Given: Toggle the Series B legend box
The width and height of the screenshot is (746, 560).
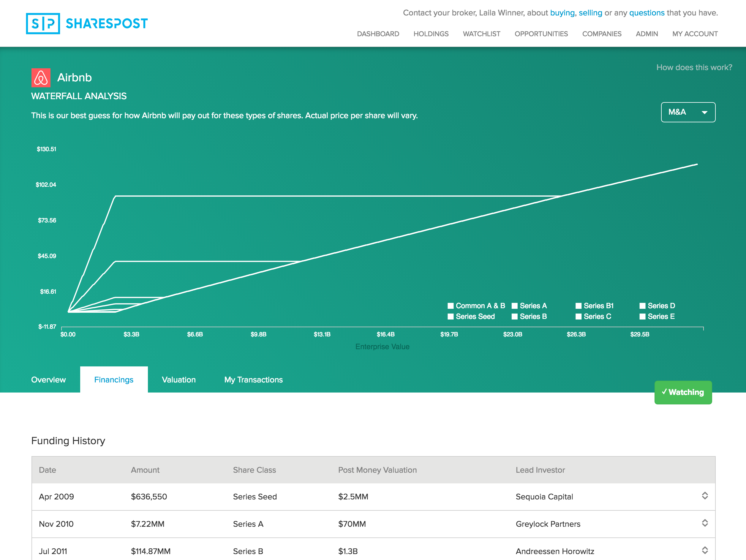Looking at the screenshot, I should tap(515, 317).
